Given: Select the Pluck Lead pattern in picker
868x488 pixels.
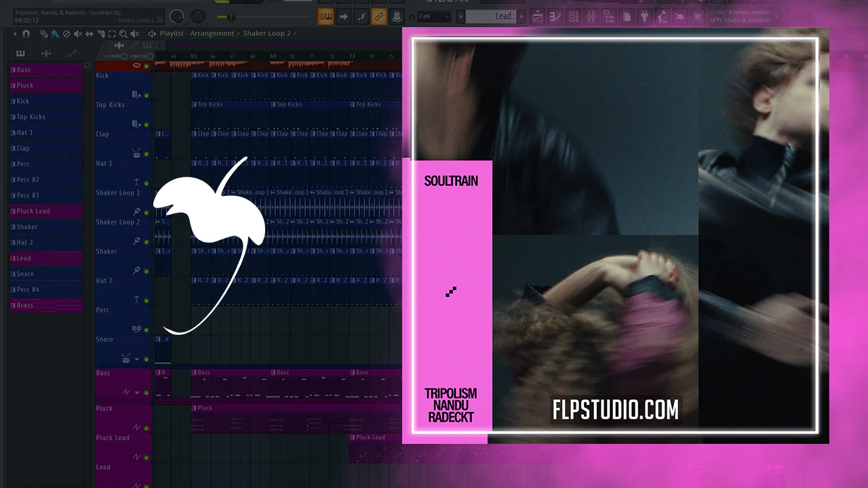Looking at the screenshot, I should [x=46, y=211].
